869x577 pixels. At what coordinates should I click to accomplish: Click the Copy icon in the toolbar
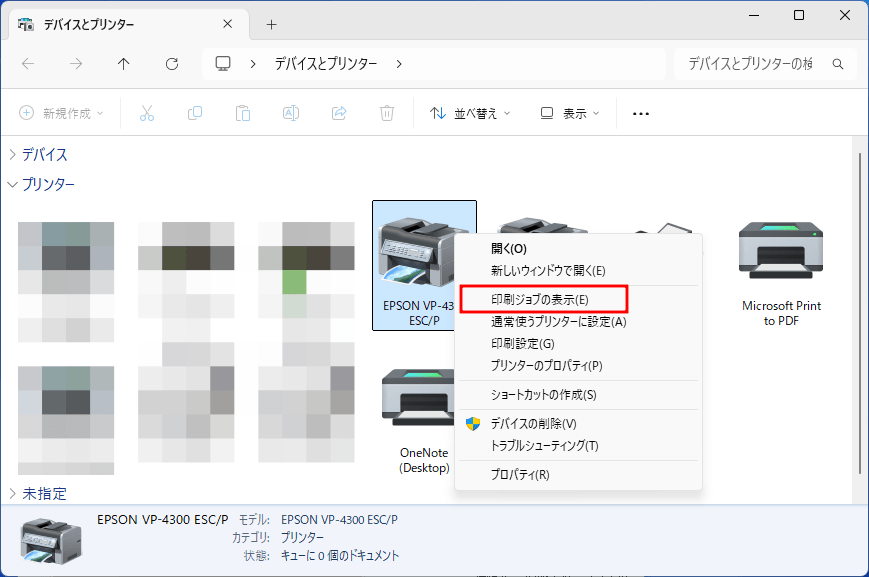(195, 113)
